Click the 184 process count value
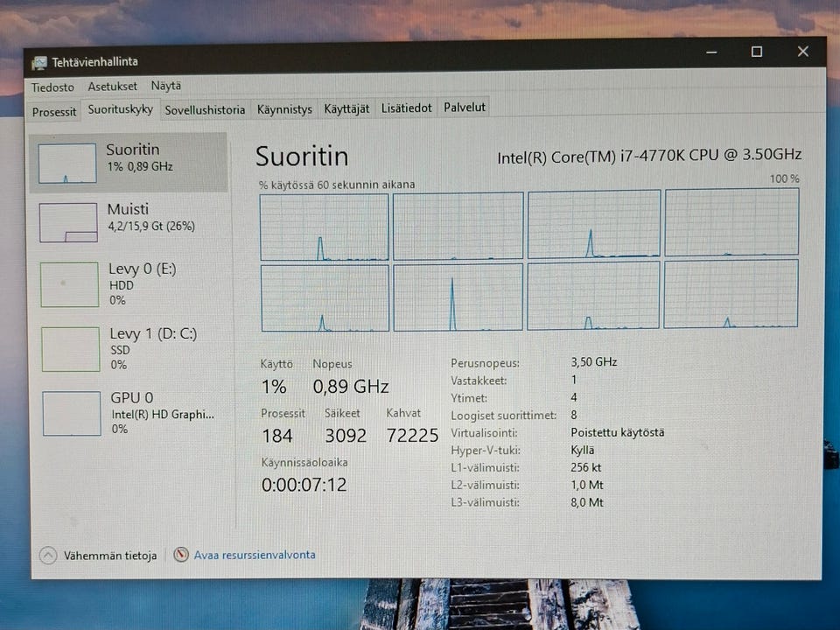Viewport: 840px width, 630px height. (x=277, y=436)
